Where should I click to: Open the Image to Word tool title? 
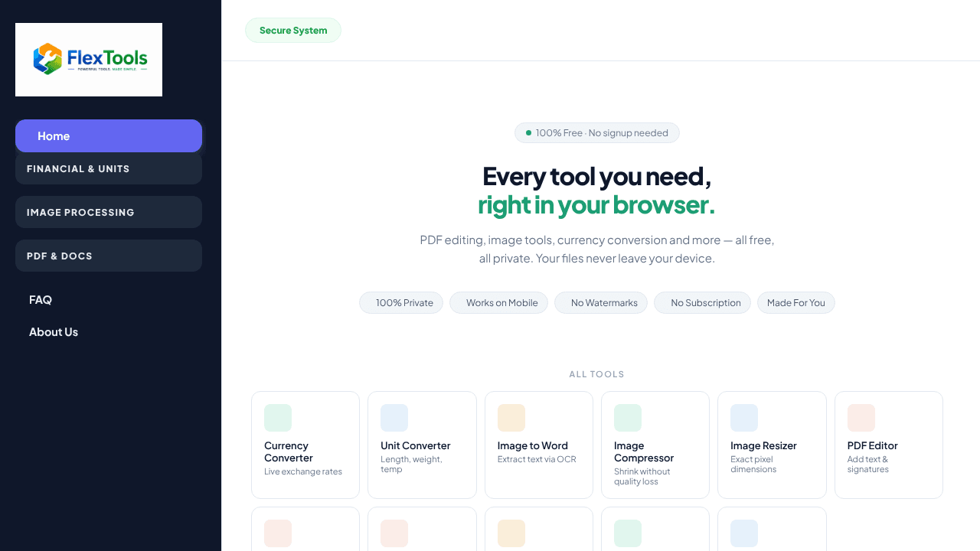pos(533,445)
